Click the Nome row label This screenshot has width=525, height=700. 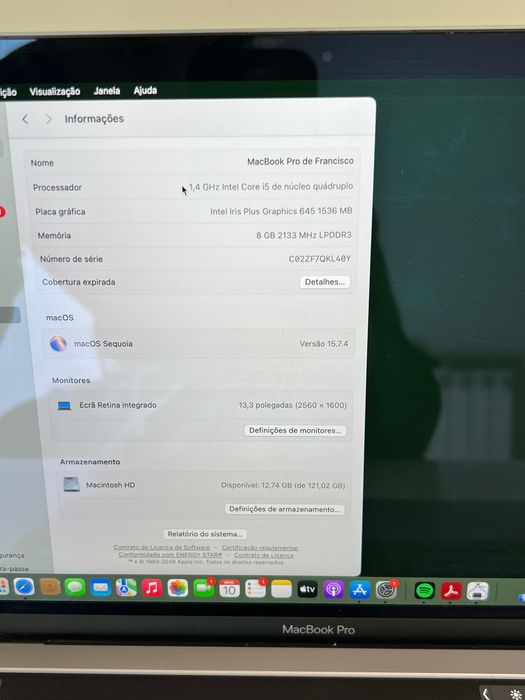42,163
